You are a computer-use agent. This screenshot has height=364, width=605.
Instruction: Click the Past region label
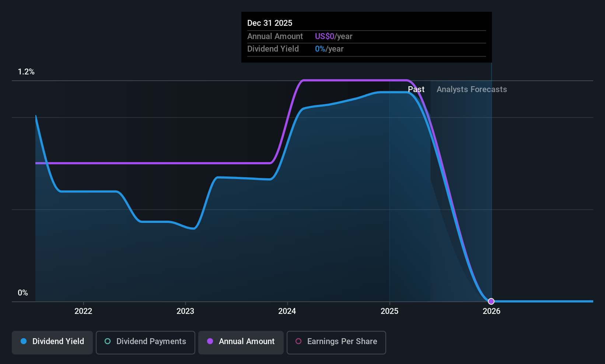pos(416,89)
